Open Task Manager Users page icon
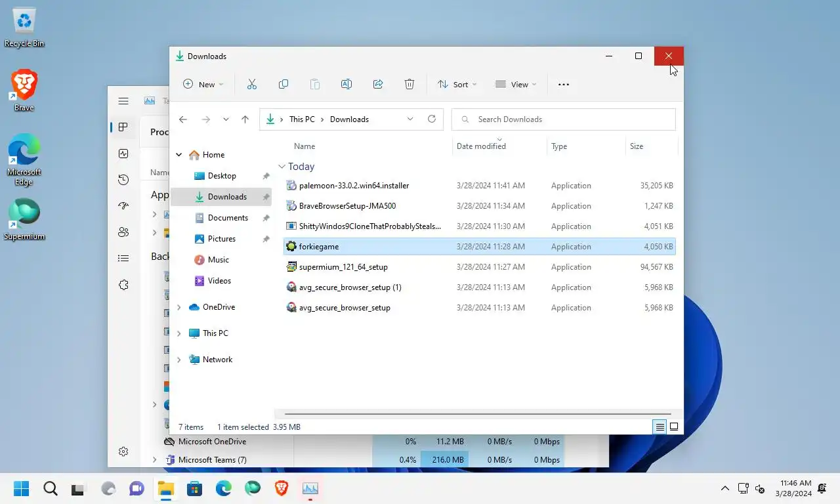Viewport: 840px width, 504px height. click(123, 232)
